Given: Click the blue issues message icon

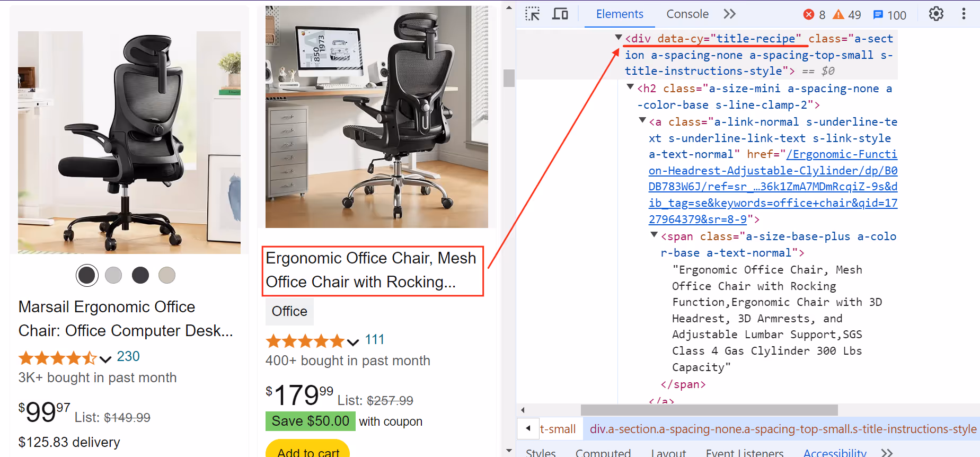Looking at the screenshot, I should (x=878, y=14).
